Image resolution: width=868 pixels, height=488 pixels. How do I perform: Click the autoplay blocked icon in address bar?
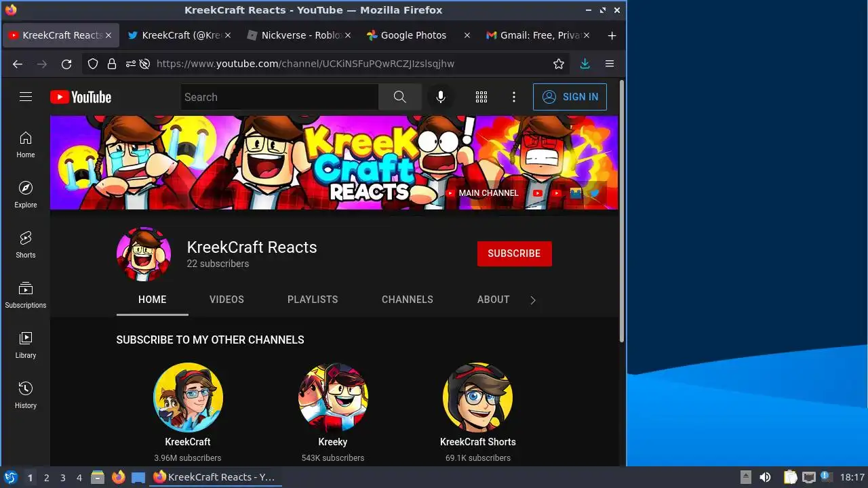pos(144,64)
